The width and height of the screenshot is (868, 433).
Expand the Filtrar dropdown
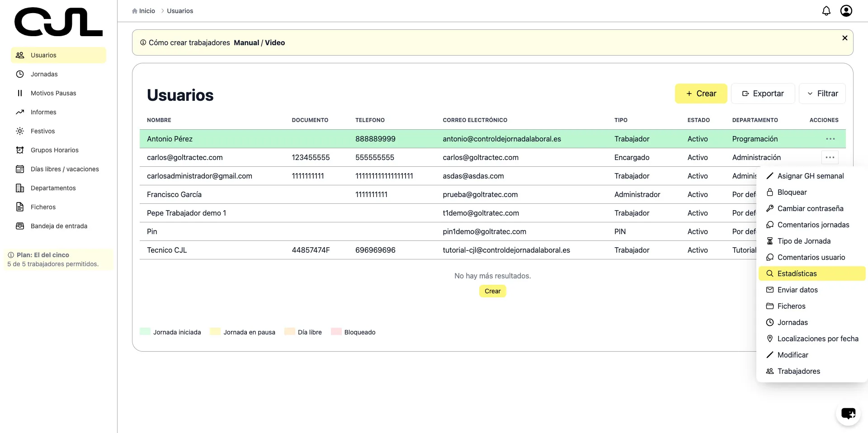coord(822,94)
